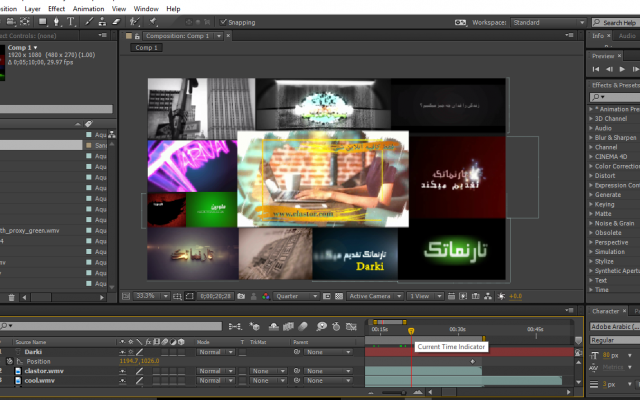640x400 pixels.
Task: Click the Play button in Preview panel
Action: point(622,69)
